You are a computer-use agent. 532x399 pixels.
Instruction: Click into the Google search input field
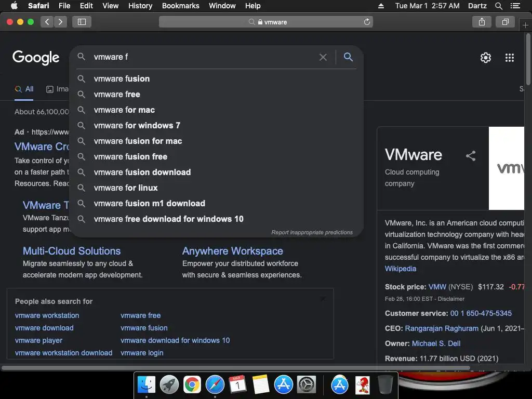click(x=204, y=57)
